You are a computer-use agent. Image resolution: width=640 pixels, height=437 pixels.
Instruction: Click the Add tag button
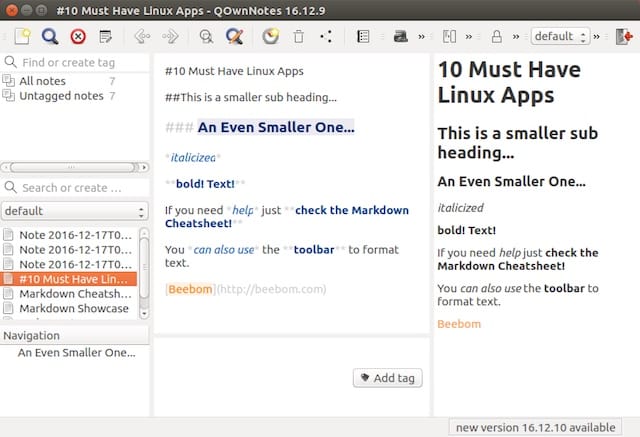click(x=387, y=378)
